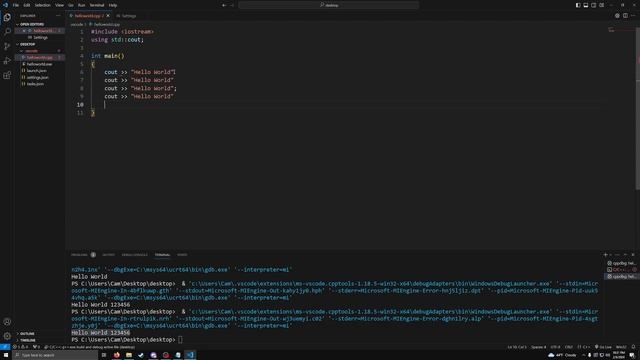
Task: Open the Manage gear in activity bar
Action: pos(7,336)
